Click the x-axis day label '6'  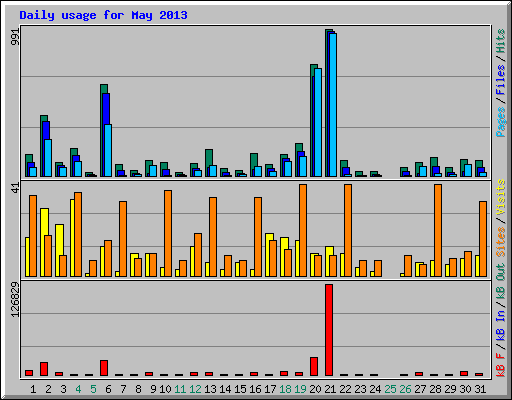108,389
